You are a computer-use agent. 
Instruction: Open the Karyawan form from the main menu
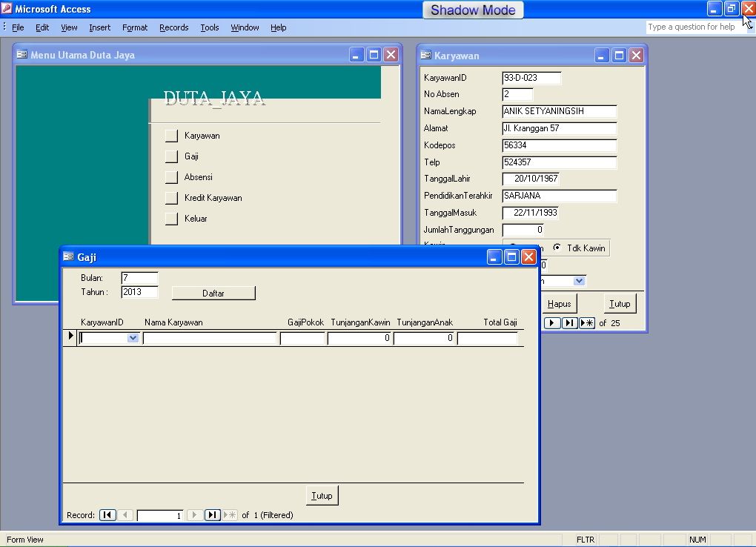pyautogui.click(x=171, y=136)
